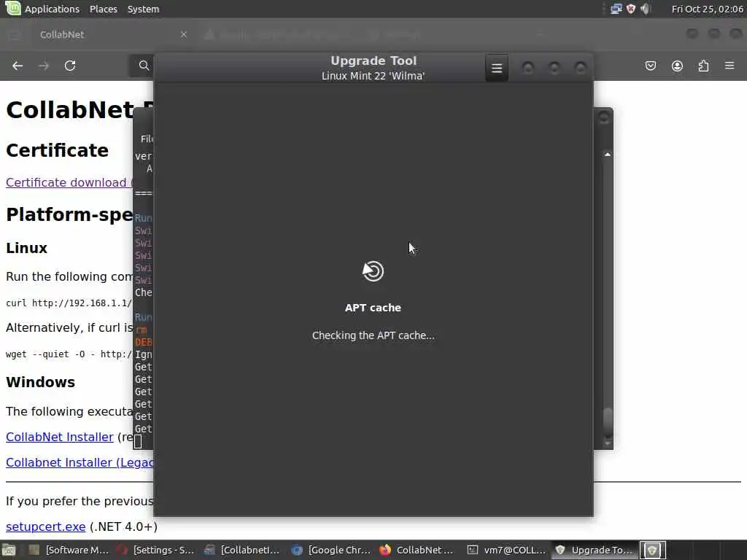Close the CollabNet browser tab

[x=183, y=34]
